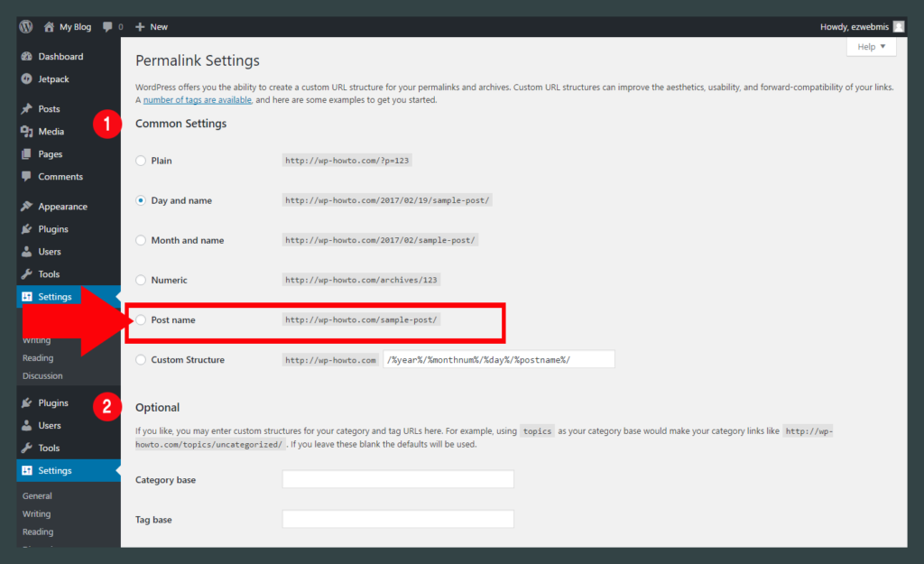Click the Dashboard gauge icon
924x564 pixels.
[26, 57]
